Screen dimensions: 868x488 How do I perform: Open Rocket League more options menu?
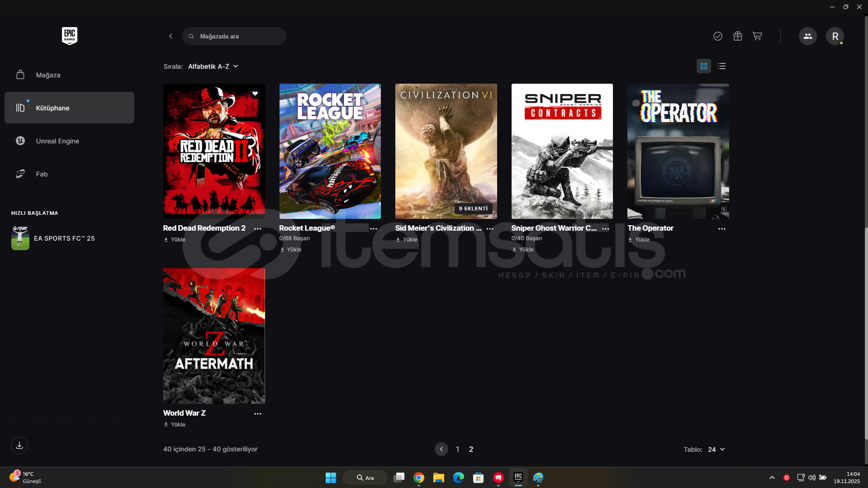pos(374,229)
